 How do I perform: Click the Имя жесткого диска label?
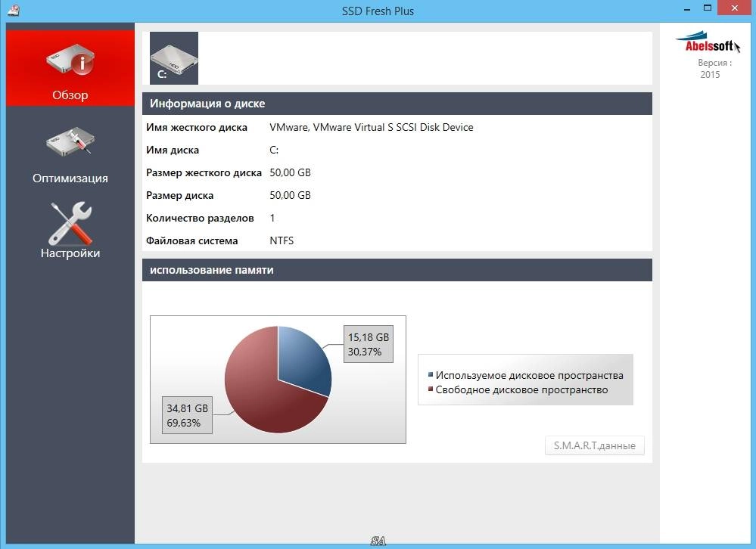coord(197,128)
